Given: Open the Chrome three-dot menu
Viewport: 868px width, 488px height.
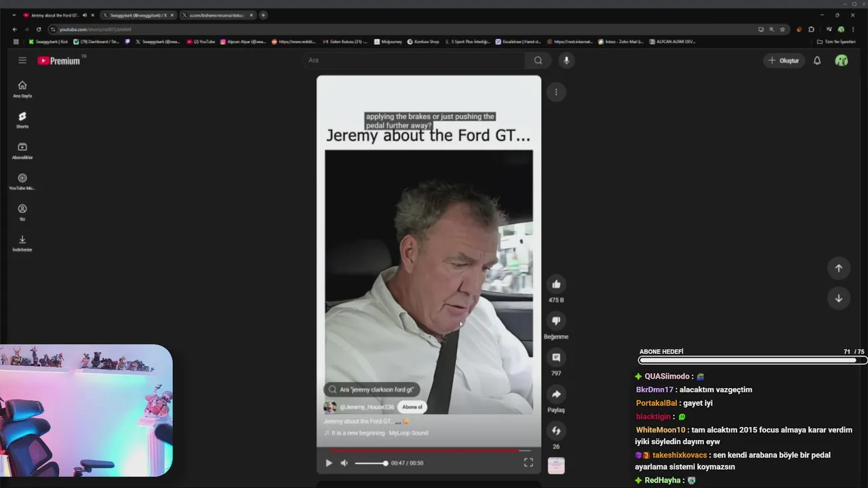Looking at the screenshot, I should [854, 29].
